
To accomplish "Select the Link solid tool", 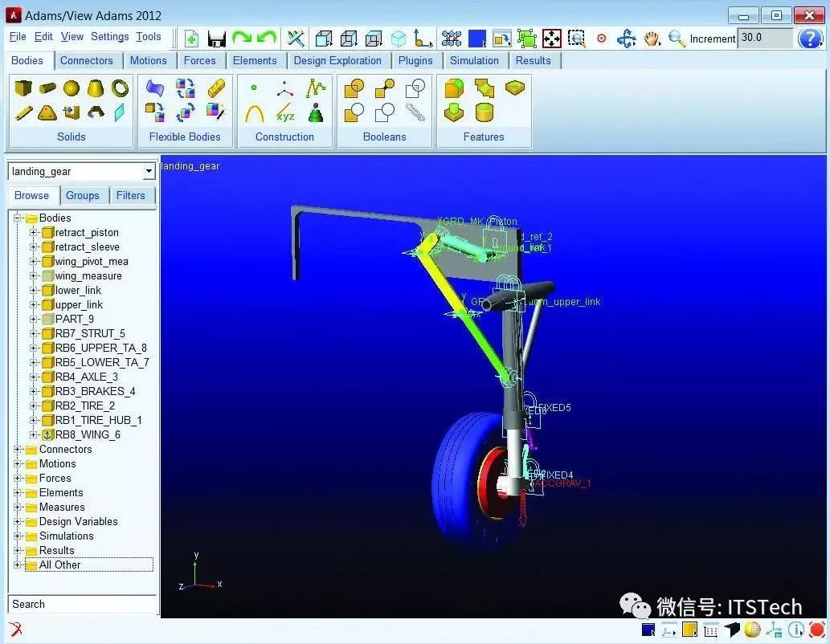I will (22, 112).
